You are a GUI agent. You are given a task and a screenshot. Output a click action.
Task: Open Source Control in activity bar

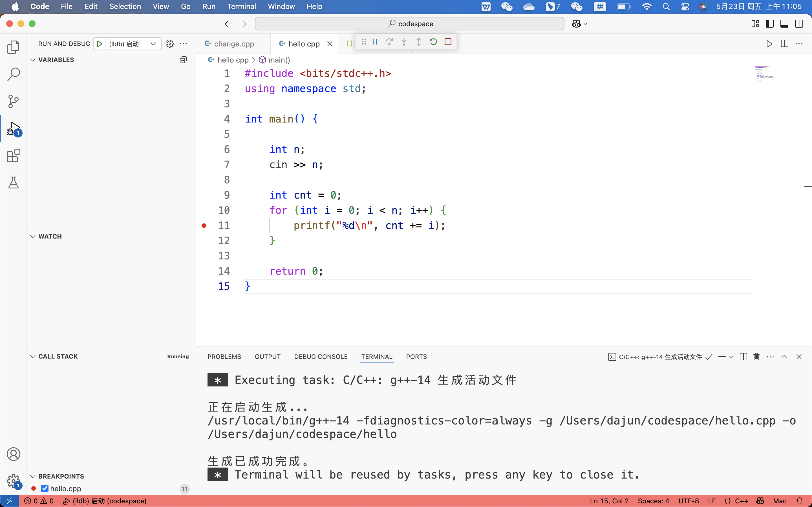[14, 101]
